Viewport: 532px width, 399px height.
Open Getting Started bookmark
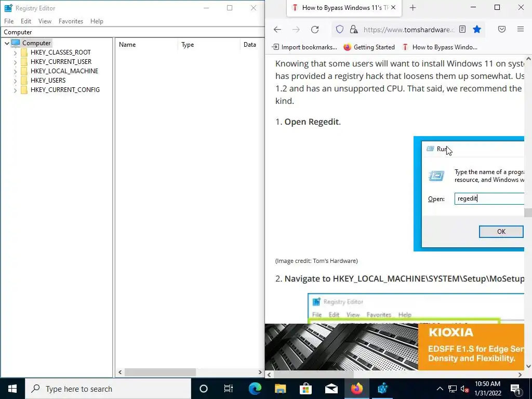(x=369, y=47)
